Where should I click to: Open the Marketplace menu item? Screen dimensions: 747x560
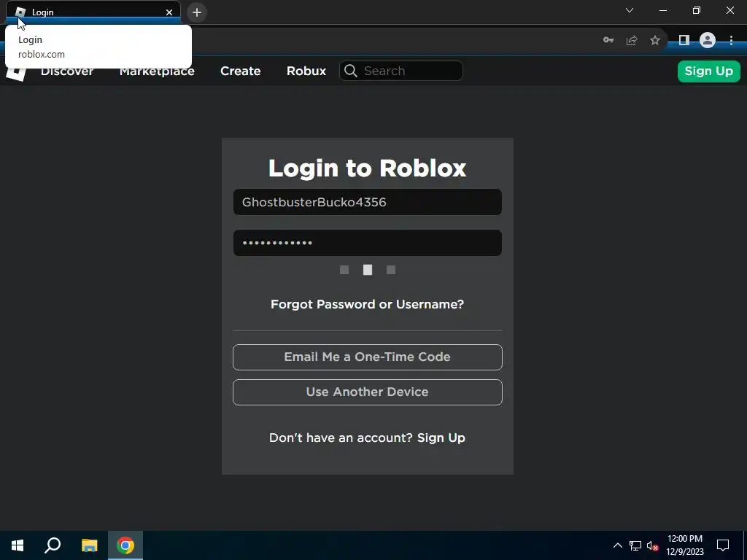(x=157, y=71)
